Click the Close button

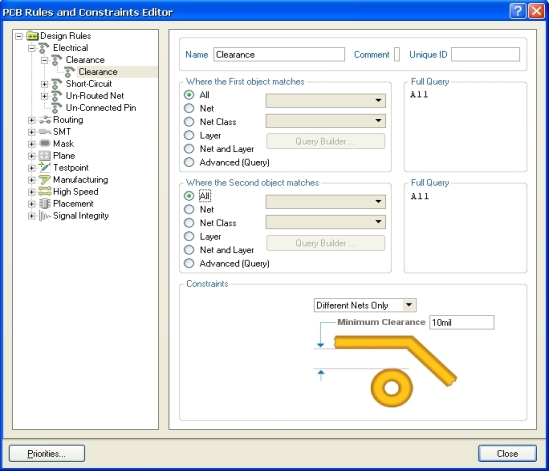click(507, 453)
